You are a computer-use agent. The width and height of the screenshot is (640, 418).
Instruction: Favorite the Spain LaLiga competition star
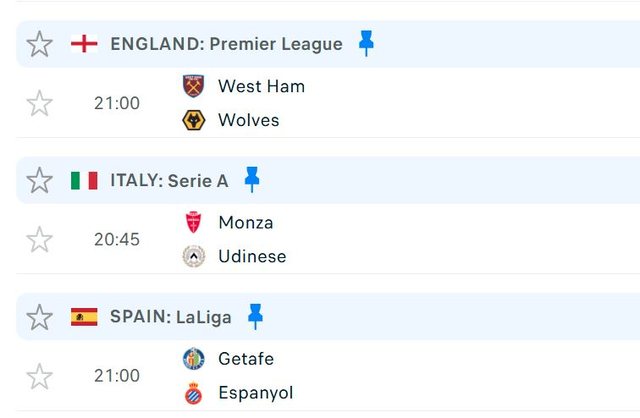(x=39, y=317)
